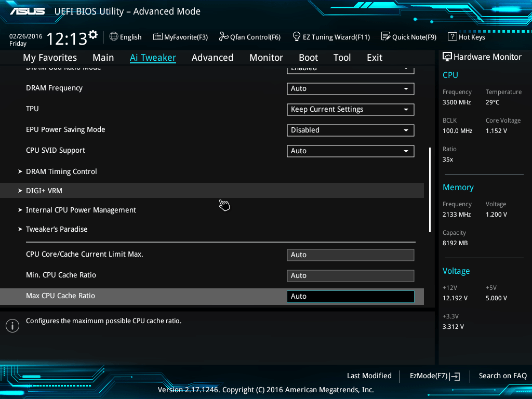This screenshot has width=532, height=399.
Task: Click the Min. CPU Cache Ratio field
Action: tap(350, 276)
